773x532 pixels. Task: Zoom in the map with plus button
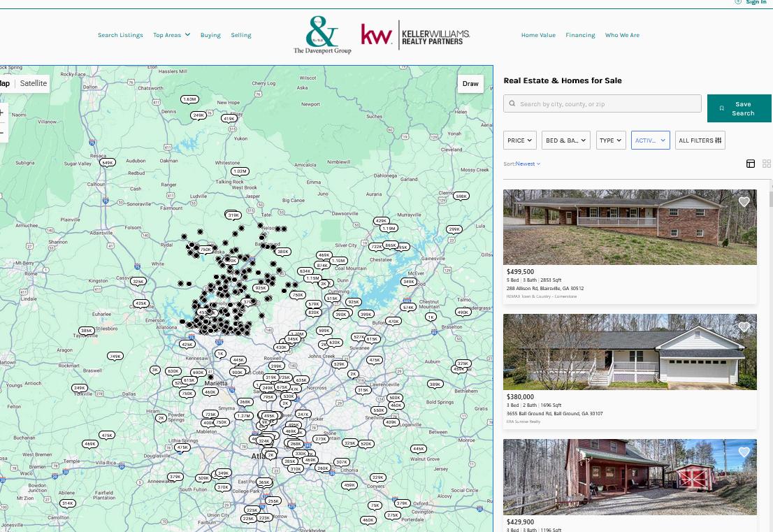[2, 113]
